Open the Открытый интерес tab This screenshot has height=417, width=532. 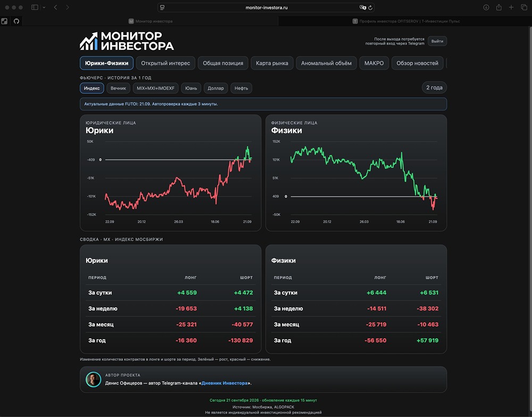click(x=165, y=63)
